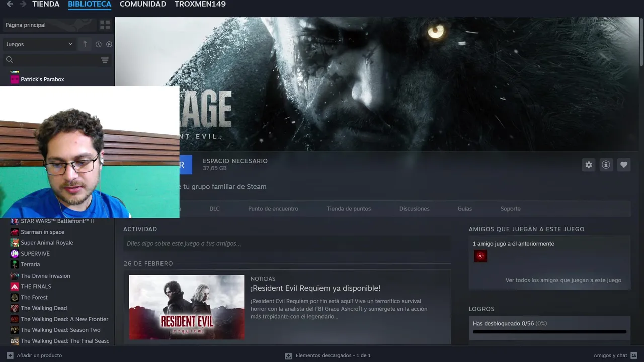Open game info icon
Viewport: 644px width, 362px height.
point(606,165)
